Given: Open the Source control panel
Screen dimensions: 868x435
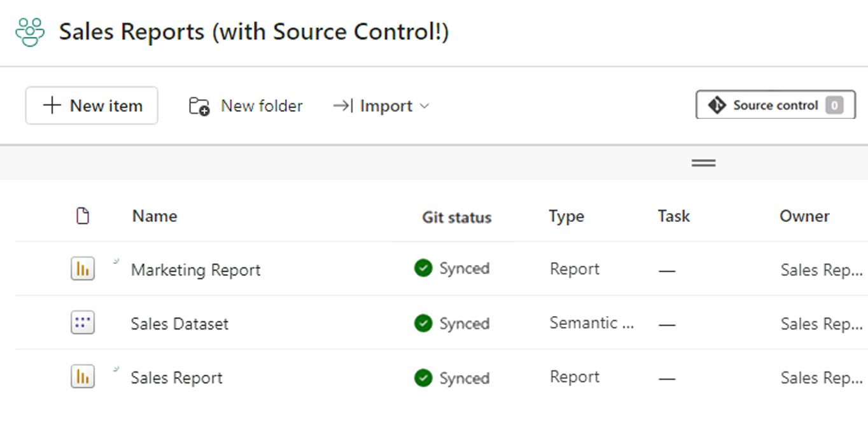Looking at the screenshot, I should pyautogui.click(x=776, y=105).
